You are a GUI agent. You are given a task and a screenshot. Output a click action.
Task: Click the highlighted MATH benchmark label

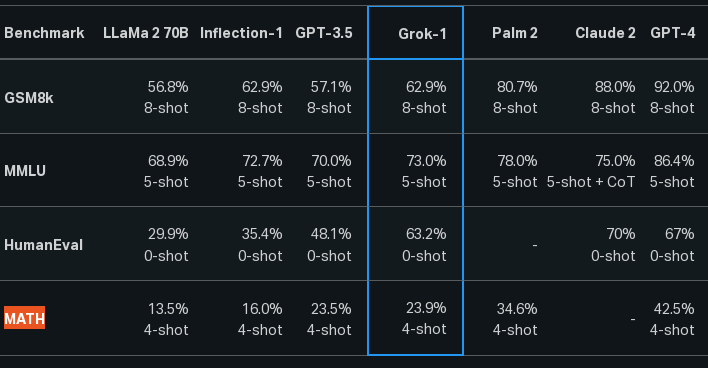[24, 318]
